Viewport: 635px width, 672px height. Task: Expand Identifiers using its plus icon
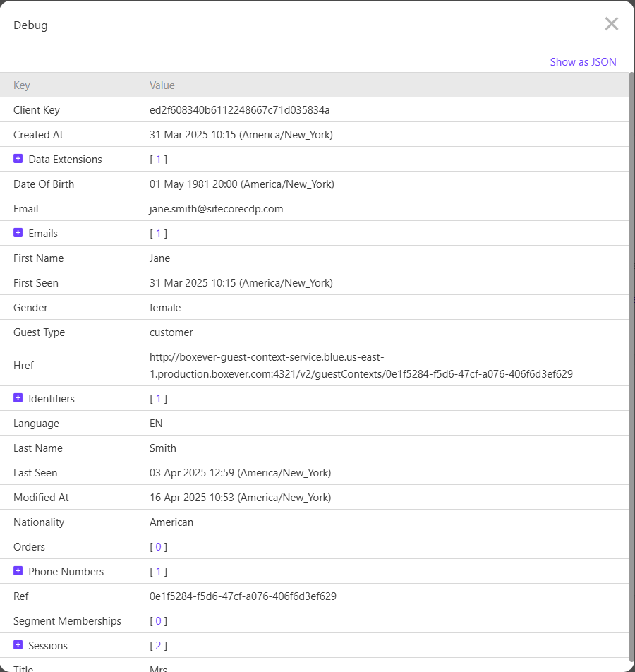point(18,398)
